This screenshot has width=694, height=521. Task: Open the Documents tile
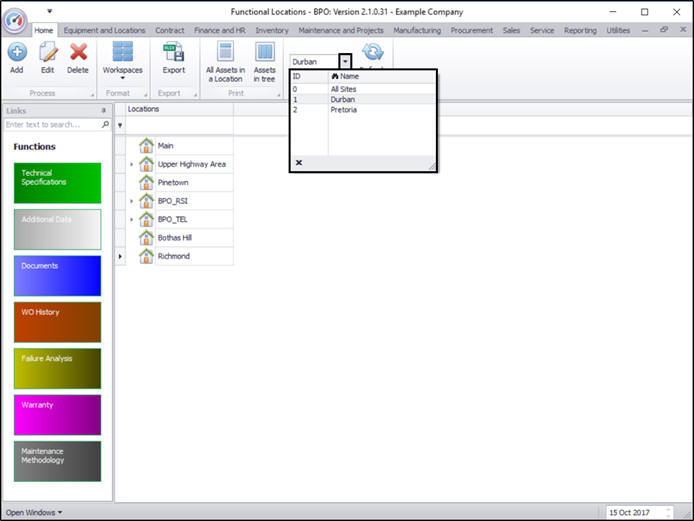(58, 276)
